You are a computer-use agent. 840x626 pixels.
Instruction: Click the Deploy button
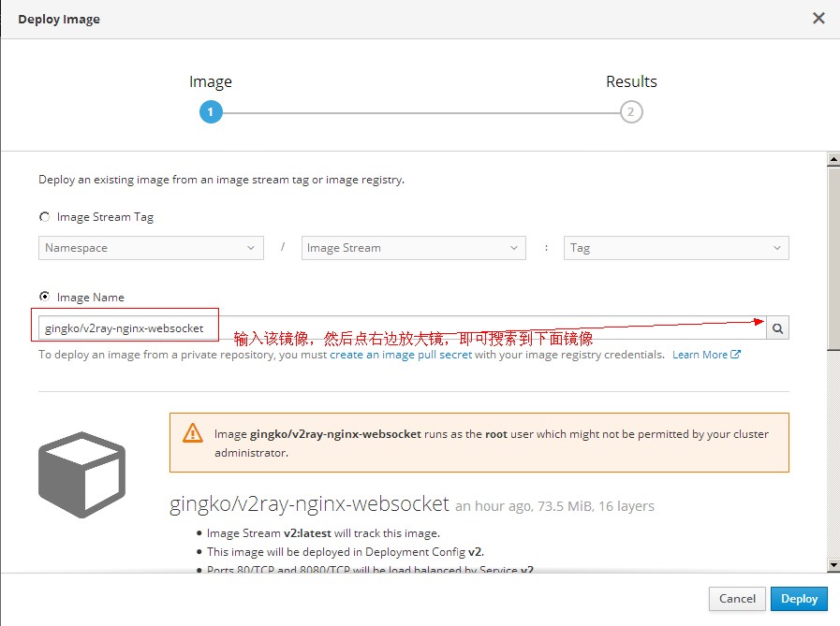point(799,599)
